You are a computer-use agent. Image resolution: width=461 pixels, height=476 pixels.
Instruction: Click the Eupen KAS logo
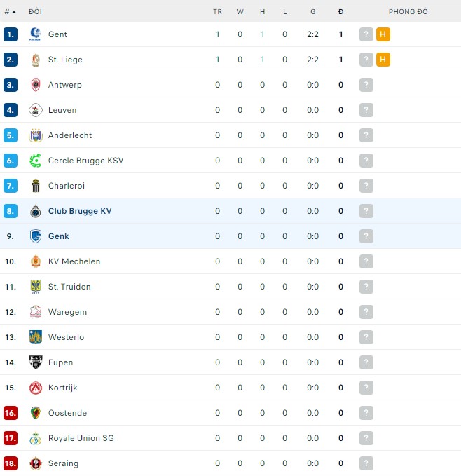(x=36, y=362)
